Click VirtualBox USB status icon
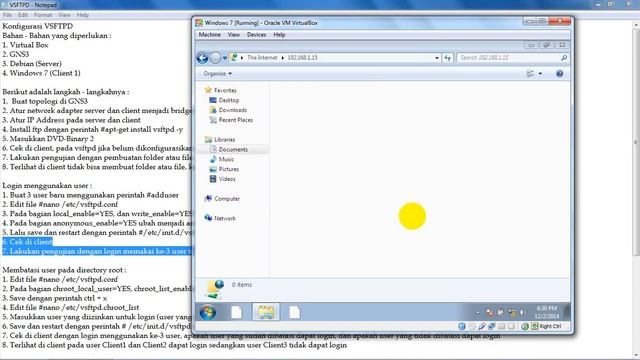This screenshot has width=640, height=360. (482, 326)
